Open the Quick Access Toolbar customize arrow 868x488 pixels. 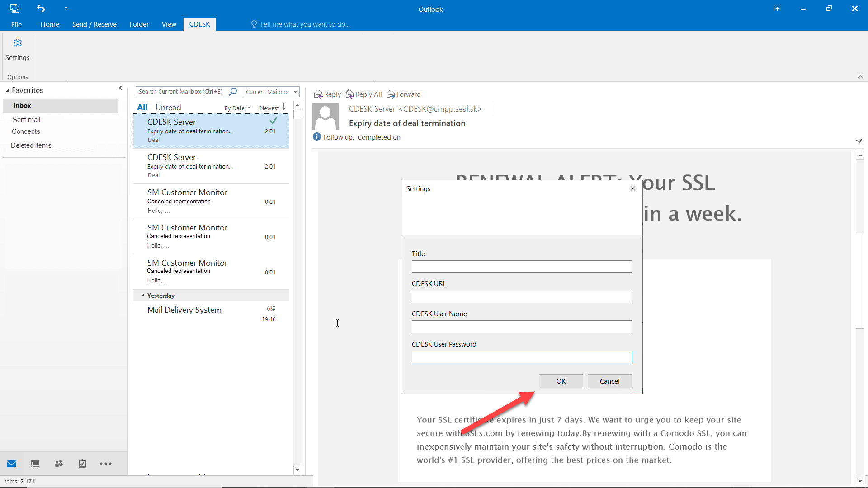pos(66,9)
